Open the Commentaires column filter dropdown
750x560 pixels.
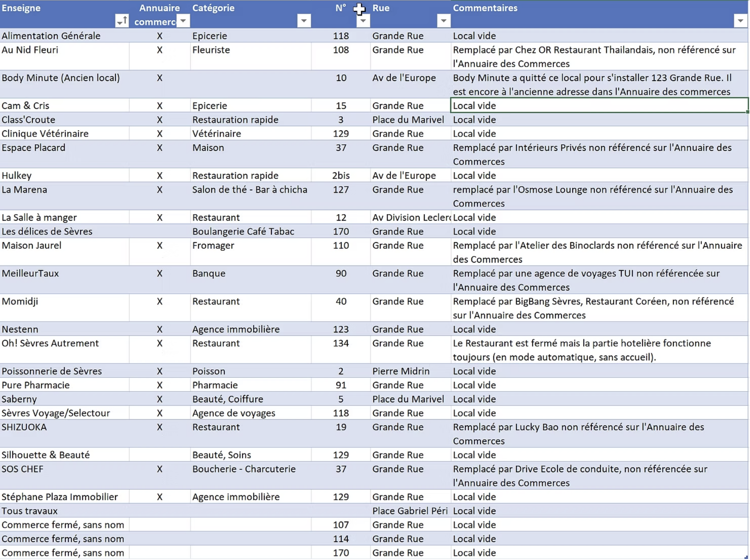click(740, 21)
